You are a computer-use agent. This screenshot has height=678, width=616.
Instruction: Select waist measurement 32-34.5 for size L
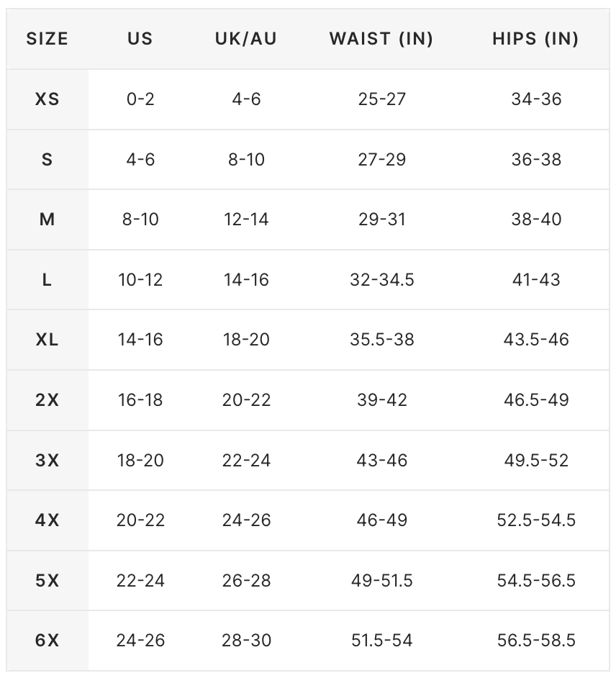pos(382,280)
